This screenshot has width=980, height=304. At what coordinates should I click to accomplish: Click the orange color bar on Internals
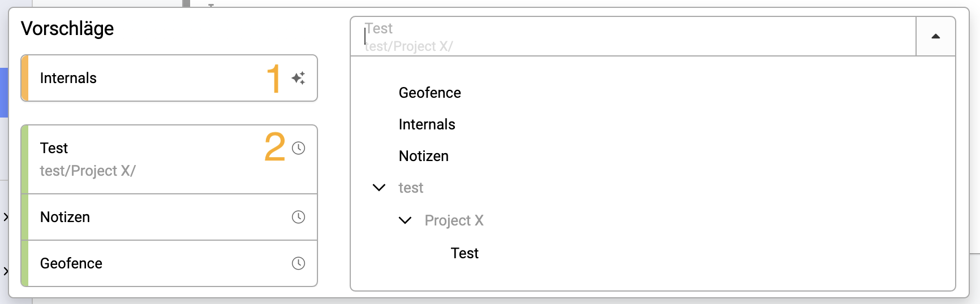tap(24, 78)
